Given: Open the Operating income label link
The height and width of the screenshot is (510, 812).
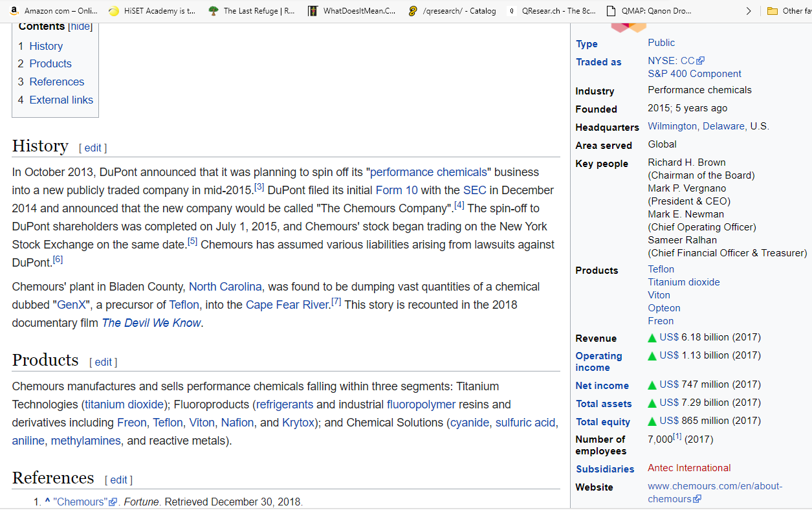Looking at the screenshot, I should point(599,362).
